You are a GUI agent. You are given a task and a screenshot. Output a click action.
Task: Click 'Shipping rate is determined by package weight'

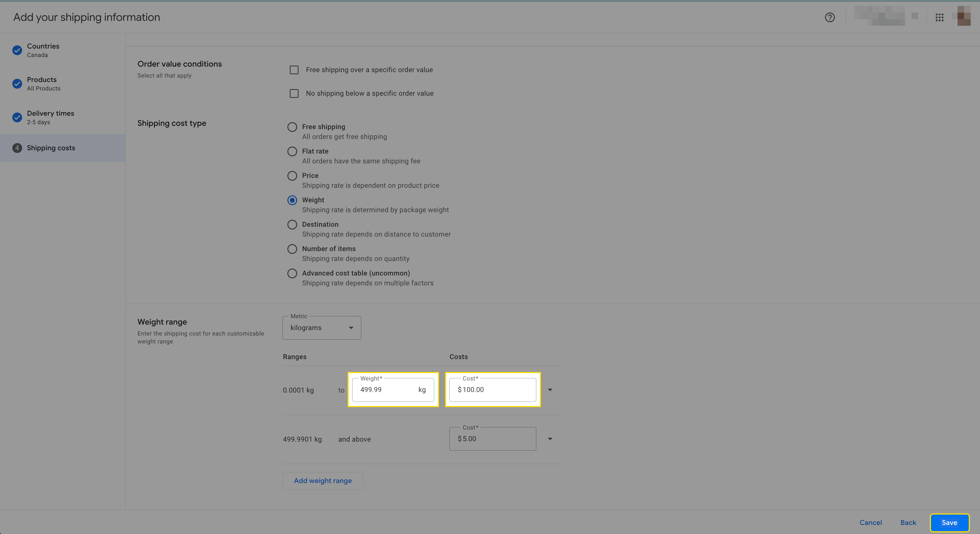(375, 210)
